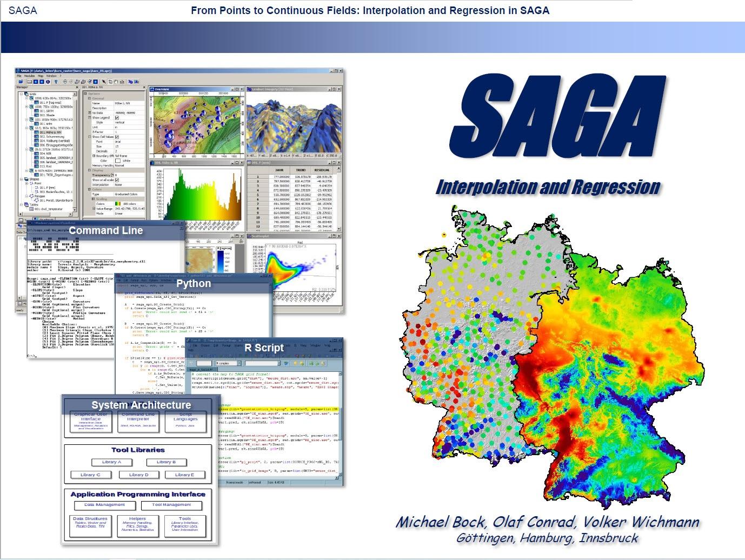The width and height of the screenshot is (745, 560).
Task: Click the Library E box
Action: tap(184, 475)
